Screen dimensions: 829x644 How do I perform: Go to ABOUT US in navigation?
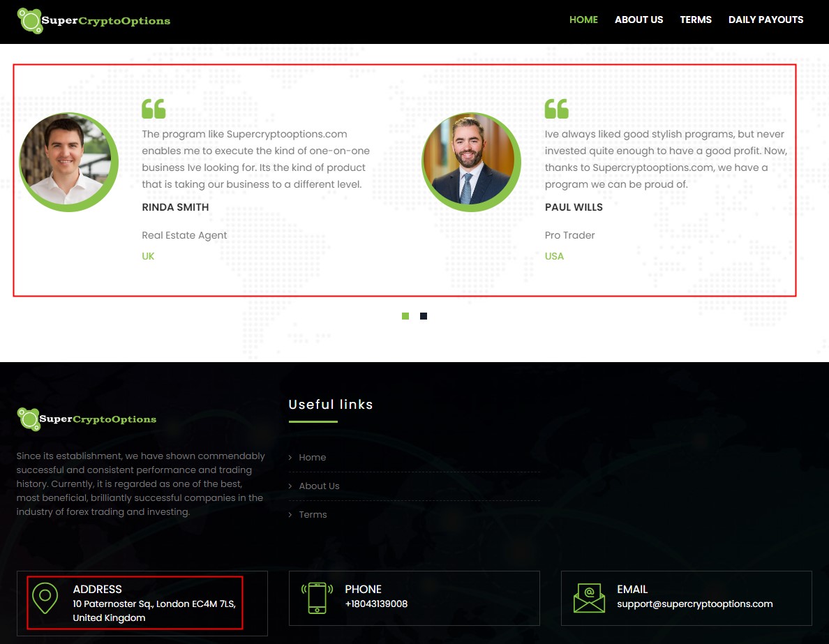point(638,20)
